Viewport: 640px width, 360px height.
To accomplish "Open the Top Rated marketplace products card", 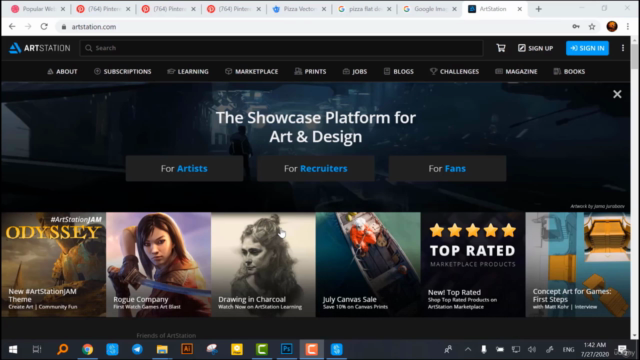I will (473, 264).
